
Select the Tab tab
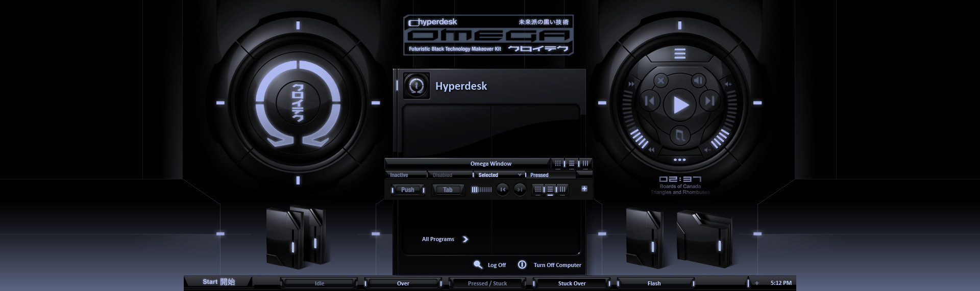(448, 190)
